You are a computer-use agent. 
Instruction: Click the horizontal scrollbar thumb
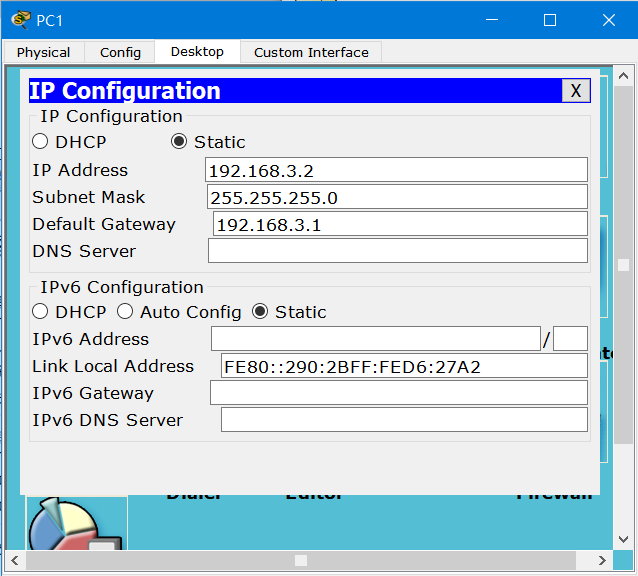[301, 561]
